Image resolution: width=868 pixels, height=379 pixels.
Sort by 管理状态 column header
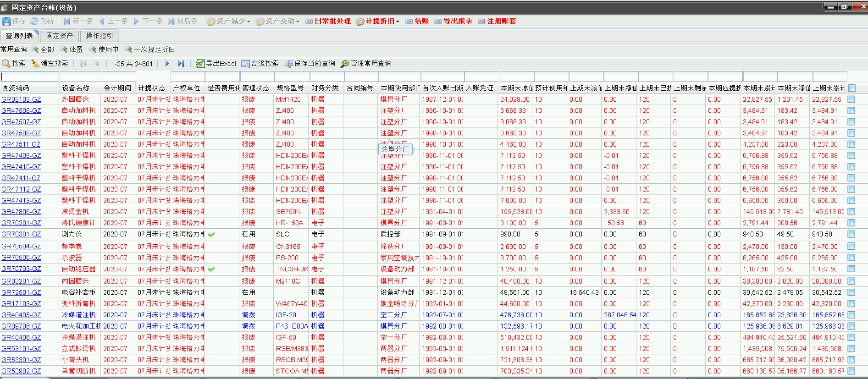(257, 88)
